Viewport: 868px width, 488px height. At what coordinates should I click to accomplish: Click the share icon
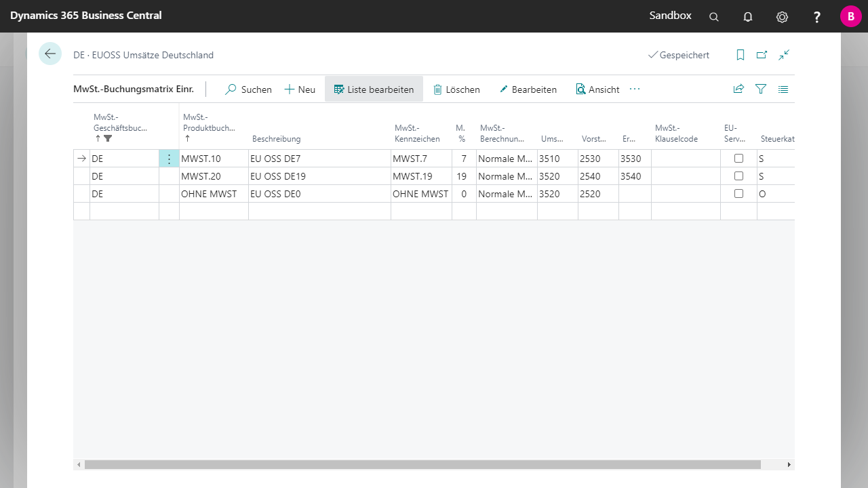pos(738,89)
